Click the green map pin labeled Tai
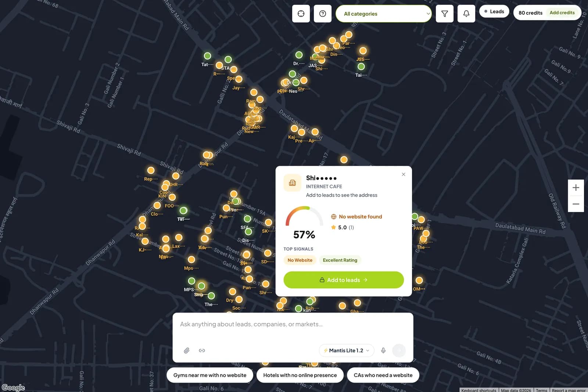588x392 pixels. [x=361, y=66]
